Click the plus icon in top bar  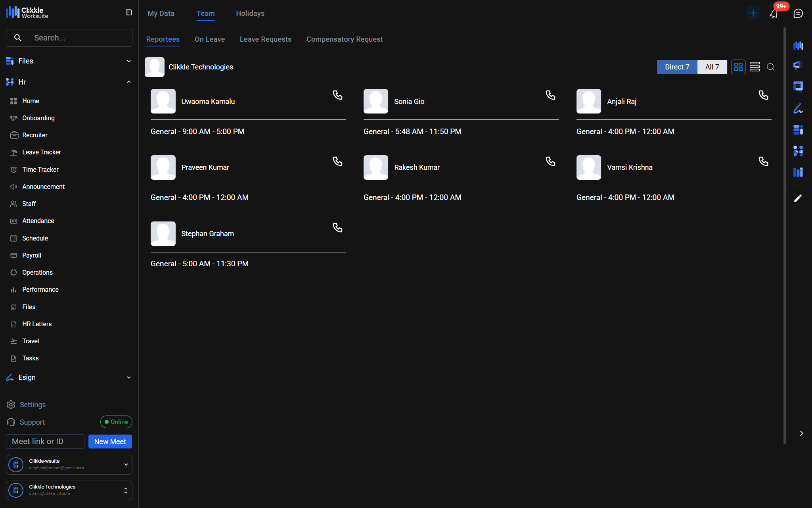pos(753,13)
